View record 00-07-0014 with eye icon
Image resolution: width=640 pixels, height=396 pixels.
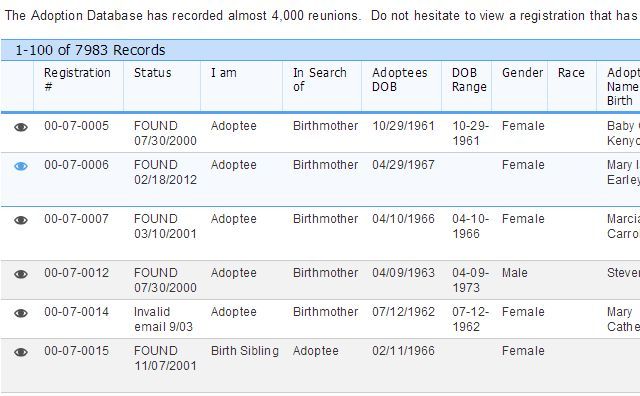point(21,313)
